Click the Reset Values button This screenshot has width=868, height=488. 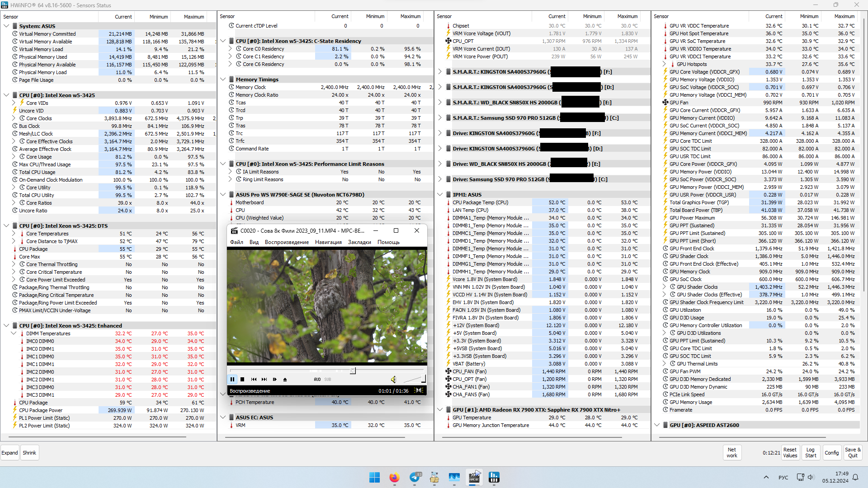click(790, 453)
